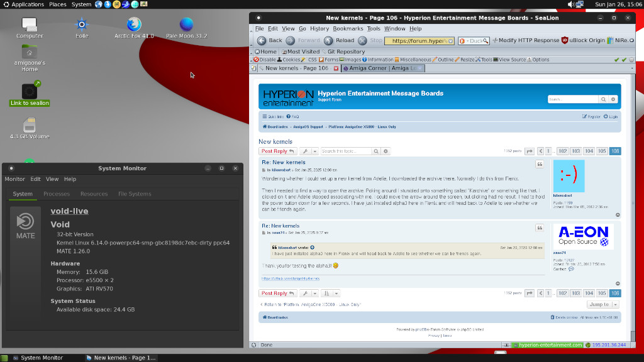Open the Web Developer Information menu
644x362 pixels.
click(377, 60)
